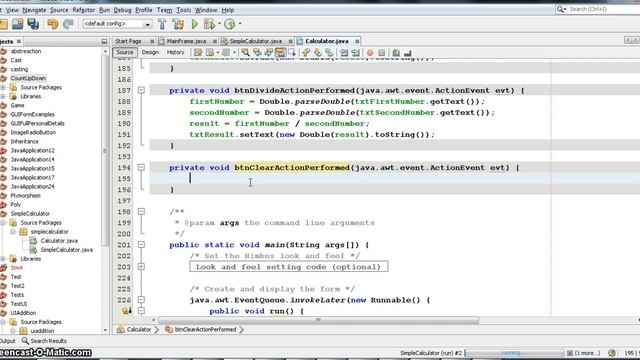Click the Clean and Build icon
The height and width of the screenshot is (360, 640).
pyautogui.click(x=178, y=24)
